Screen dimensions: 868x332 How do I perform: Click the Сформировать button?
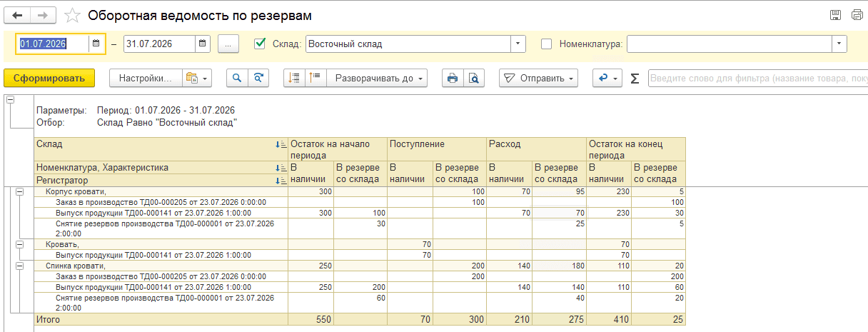49,78
